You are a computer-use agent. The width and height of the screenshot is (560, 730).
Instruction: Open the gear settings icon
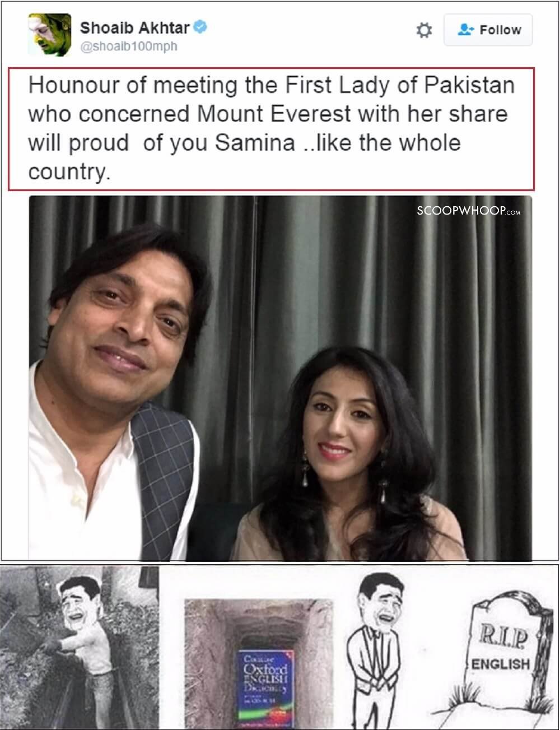(x=424, y=30)
